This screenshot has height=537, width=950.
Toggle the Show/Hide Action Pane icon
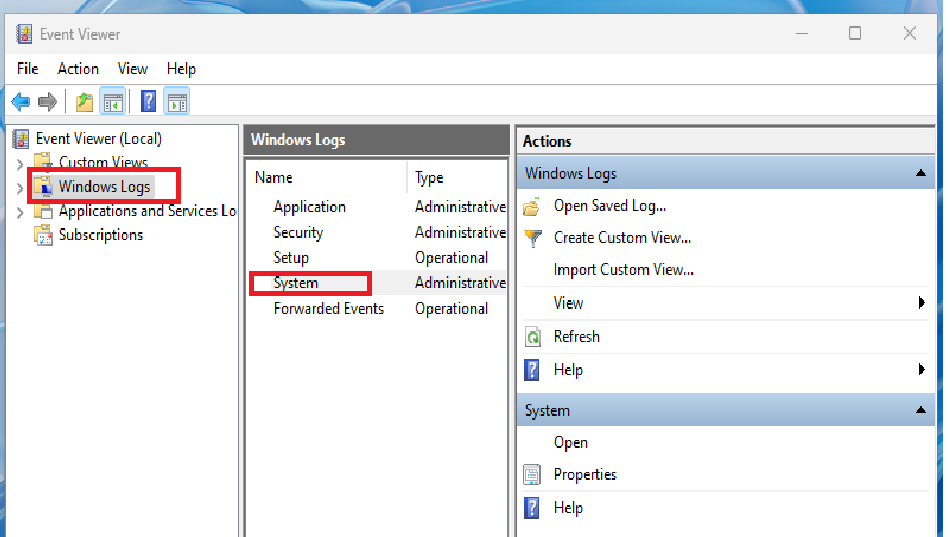(x=177, y=102)
